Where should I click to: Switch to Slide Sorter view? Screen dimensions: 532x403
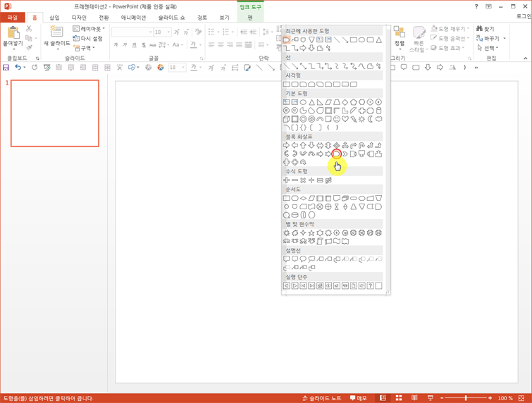tap(399, 398)
